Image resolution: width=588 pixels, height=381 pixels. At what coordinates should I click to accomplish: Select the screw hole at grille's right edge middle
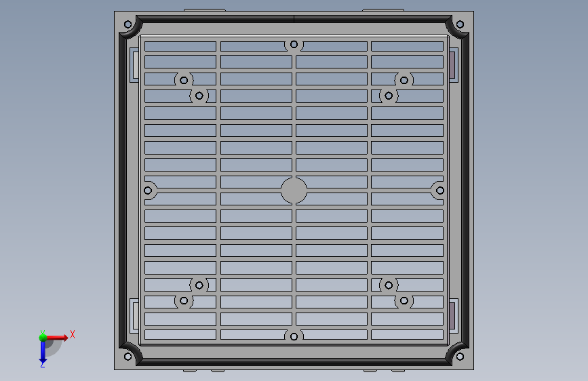click(440, 190)
